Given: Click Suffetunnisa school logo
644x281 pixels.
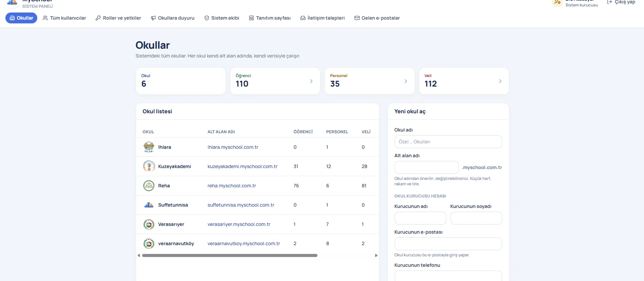Looking at the screenshot, I should point(149,205).
